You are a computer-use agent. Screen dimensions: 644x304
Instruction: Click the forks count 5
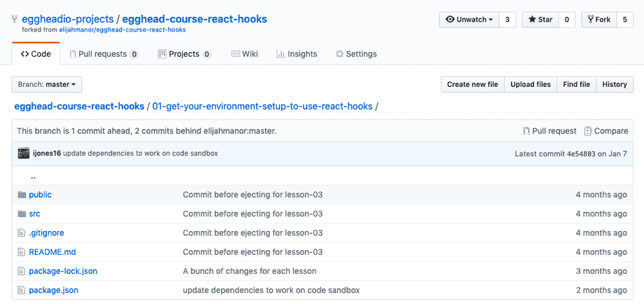pos(625,20)
